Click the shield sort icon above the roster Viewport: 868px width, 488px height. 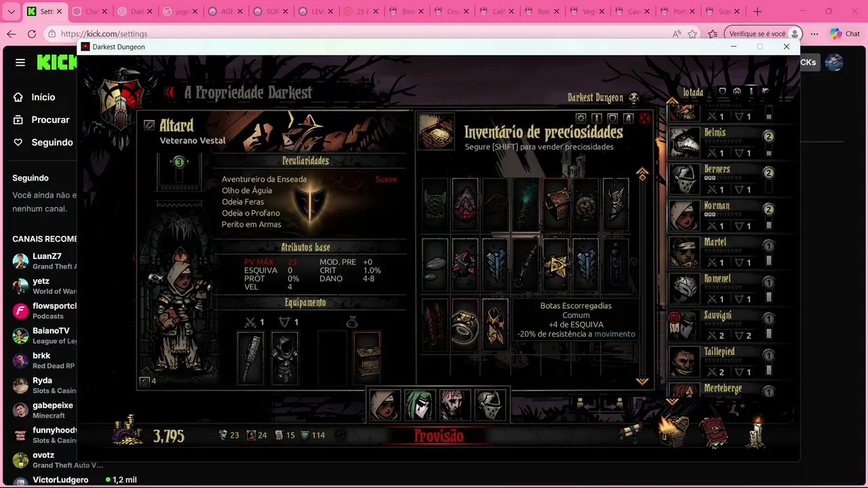(x=722, y=91)
